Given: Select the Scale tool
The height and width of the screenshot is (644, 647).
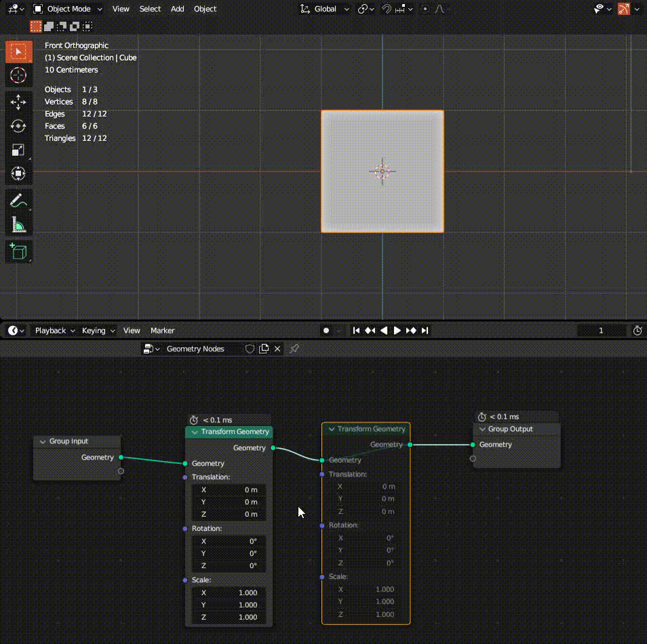Looking at the screenshot, I should click(18, 150).
